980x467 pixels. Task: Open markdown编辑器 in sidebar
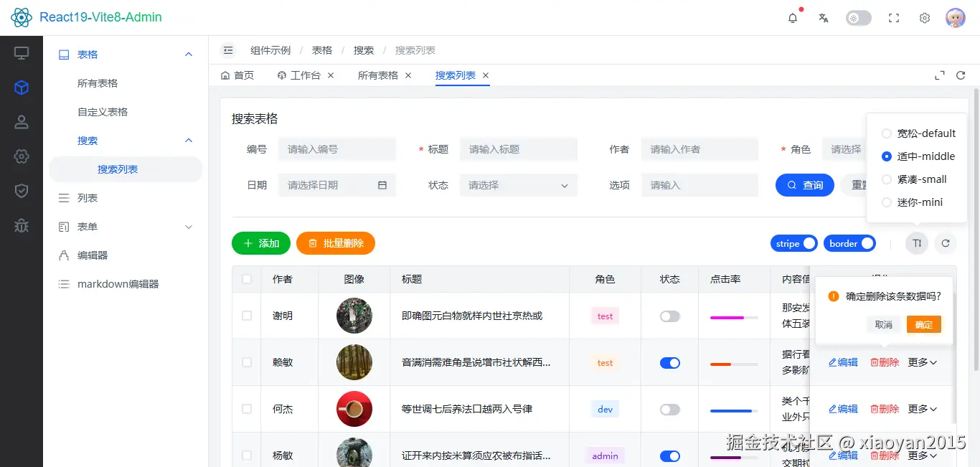pos(126,284)
